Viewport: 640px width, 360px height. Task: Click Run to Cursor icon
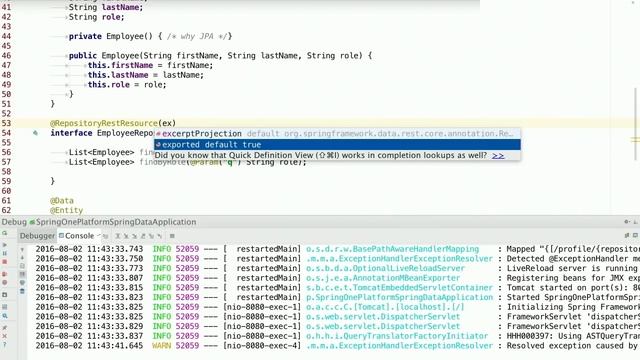(x=160, y=236)
